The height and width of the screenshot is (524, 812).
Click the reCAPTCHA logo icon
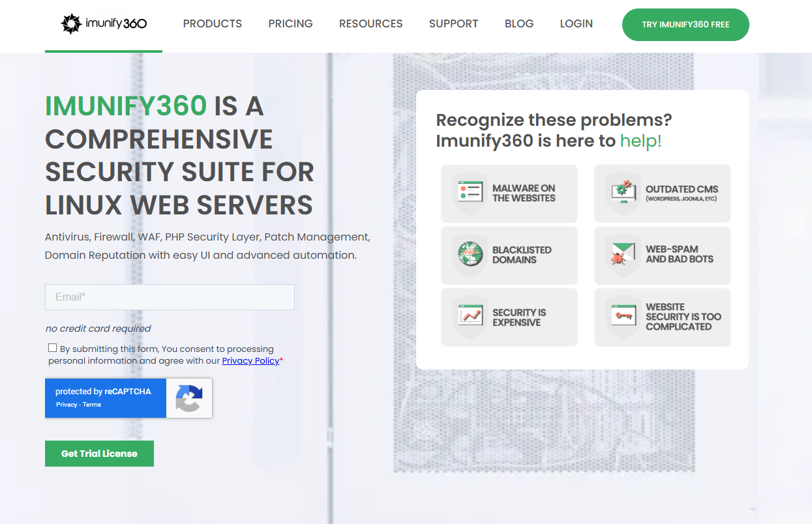pos(188,398)
